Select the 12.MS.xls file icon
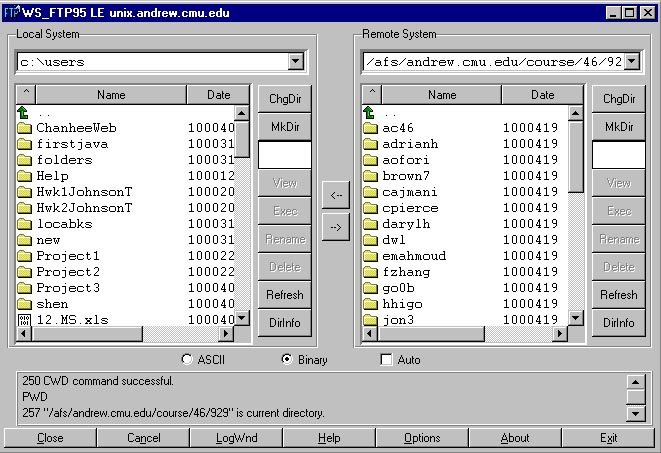The height and width of the screenshot is (453, 661). (x=24, y=320)
